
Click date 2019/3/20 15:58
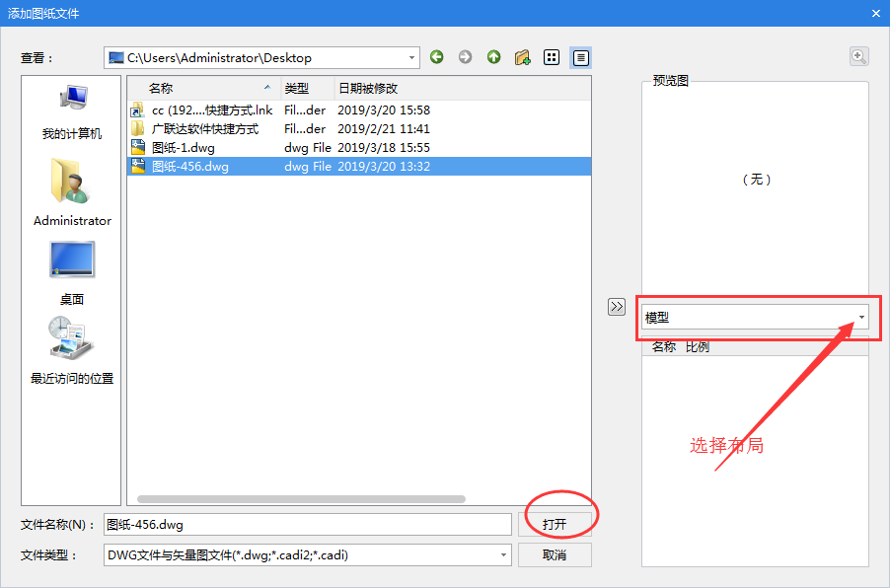[x=384, y=110]
